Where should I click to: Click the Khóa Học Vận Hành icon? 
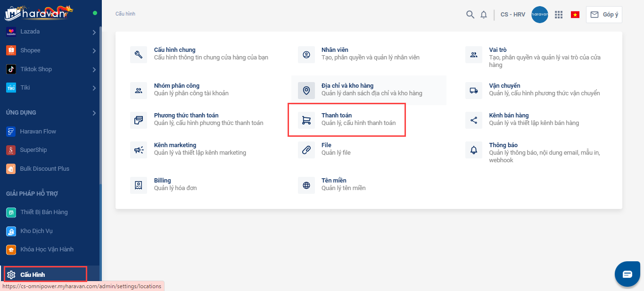[x=11, y=249]
